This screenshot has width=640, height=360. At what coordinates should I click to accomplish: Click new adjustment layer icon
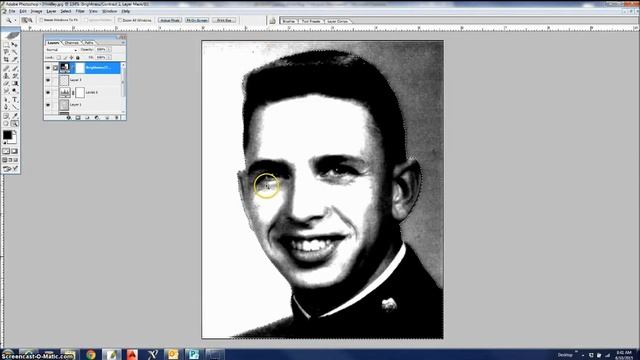coord(97,118)
